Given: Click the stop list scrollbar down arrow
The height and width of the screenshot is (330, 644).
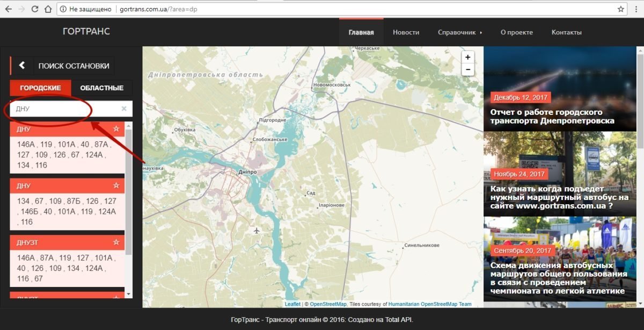Looking at the screenshot, I should [128, 294].
